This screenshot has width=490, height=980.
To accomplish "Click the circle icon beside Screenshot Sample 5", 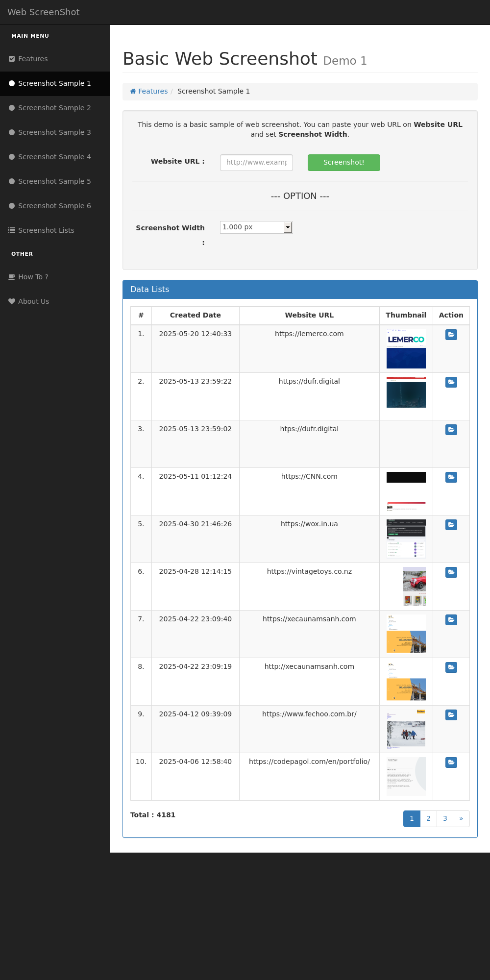I will click(x=12, y=181).
